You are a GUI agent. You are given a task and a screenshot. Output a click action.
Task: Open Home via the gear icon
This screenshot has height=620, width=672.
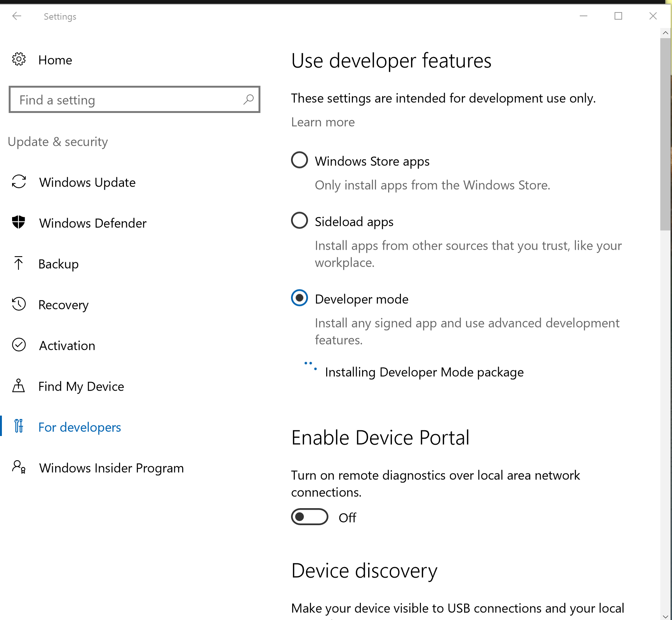[19, 59]
